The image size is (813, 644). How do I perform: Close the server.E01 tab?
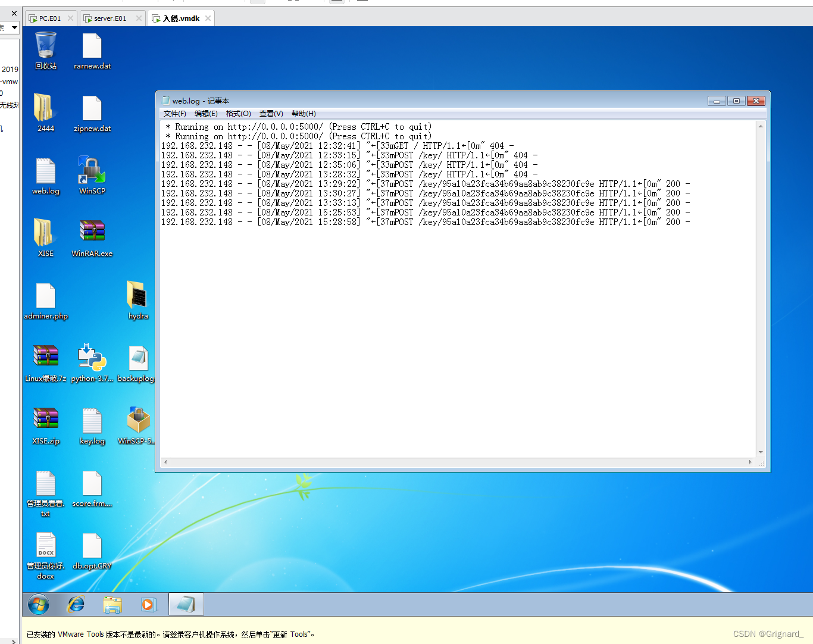(139, 18)
